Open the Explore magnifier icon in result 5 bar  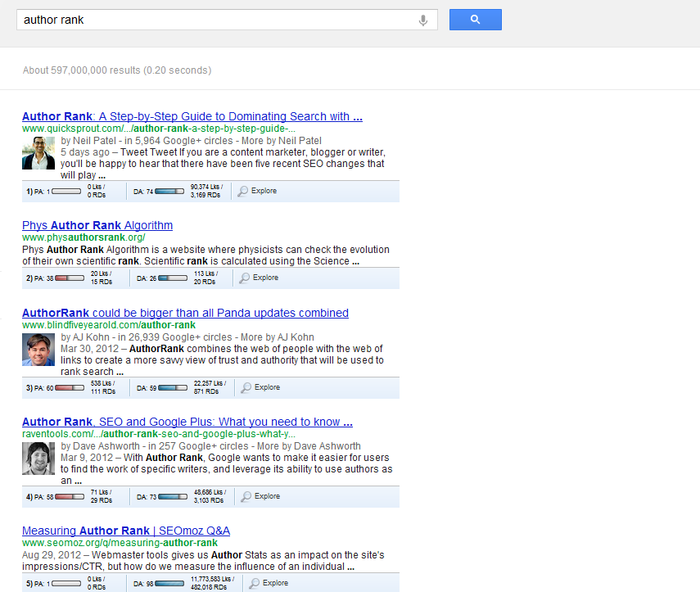(255, 583)
